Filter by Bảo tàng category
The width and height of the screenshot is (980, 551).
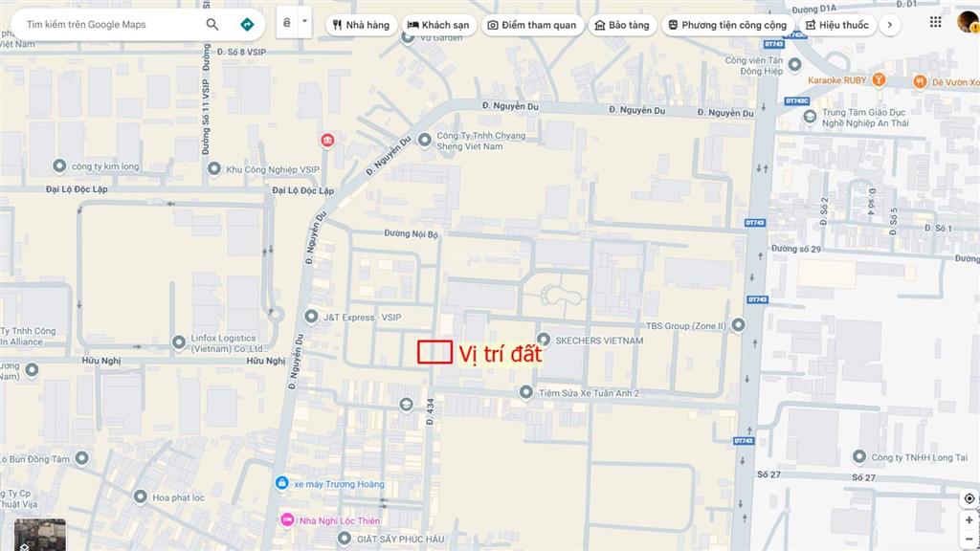click(622, 24)
